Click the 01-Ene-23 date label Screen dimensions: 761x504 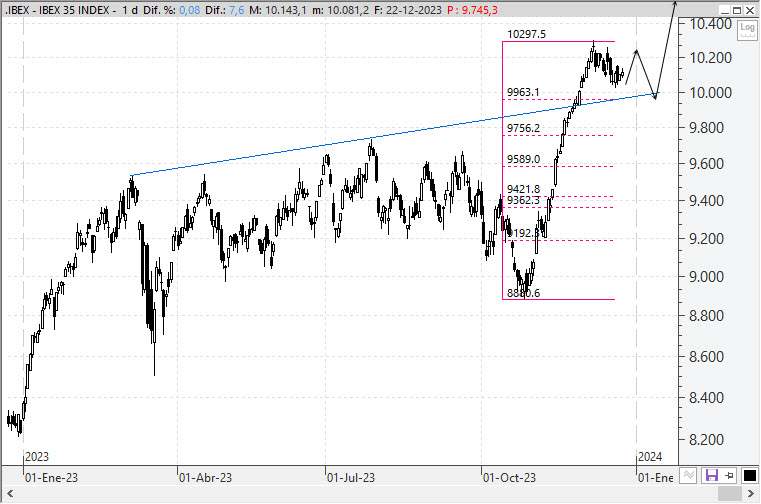51,478
